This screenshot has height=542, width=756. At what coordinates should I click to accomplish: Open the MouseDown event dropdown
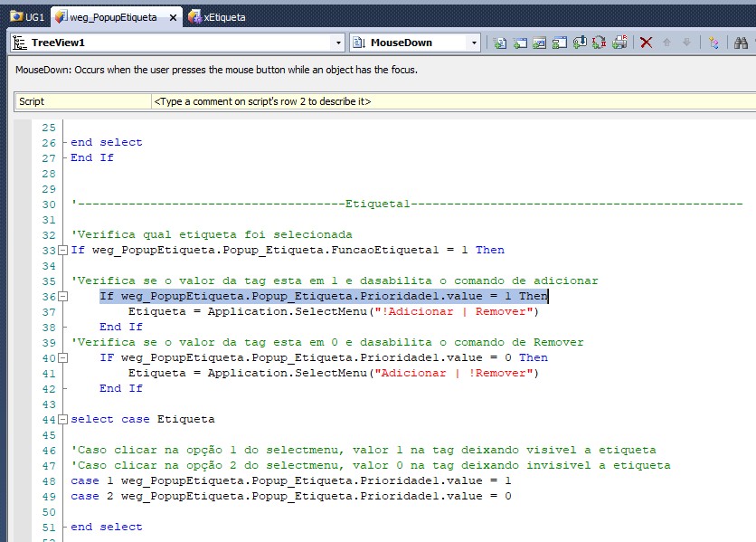(x=474, y=43)
